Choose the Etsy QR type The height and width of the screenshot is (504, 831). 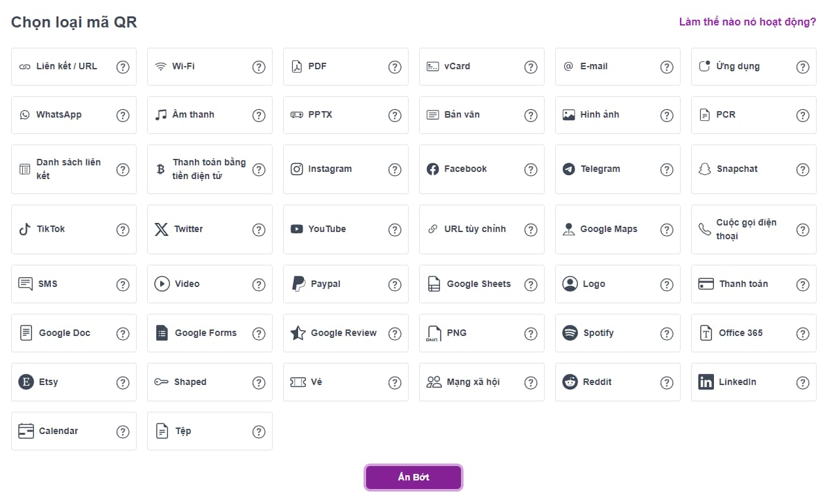click(x=74, y=382)
